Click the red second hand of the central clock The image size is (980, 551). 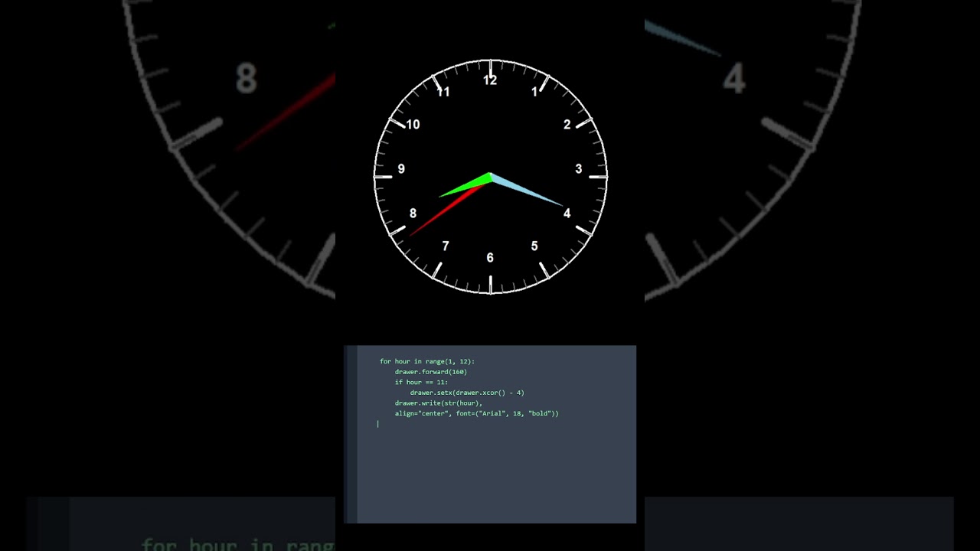tap(448, 210)
